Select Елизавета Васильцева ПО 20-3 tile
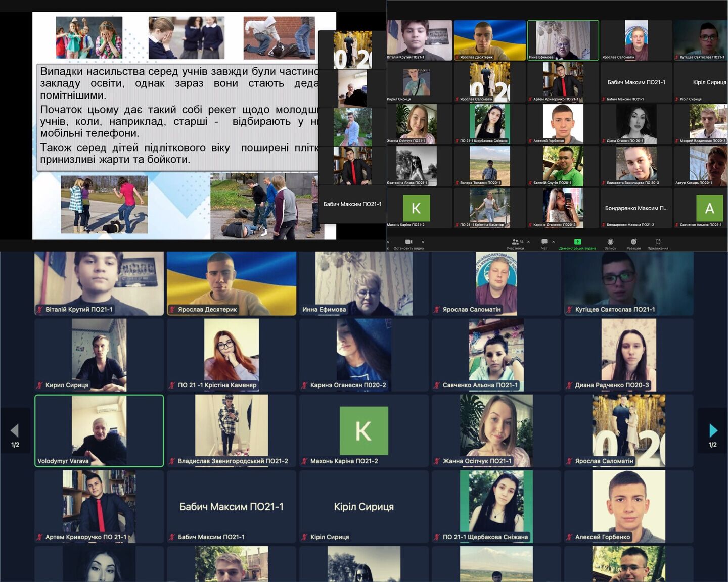The width and height of the screenshot is (728, 582). coord(636,166)
